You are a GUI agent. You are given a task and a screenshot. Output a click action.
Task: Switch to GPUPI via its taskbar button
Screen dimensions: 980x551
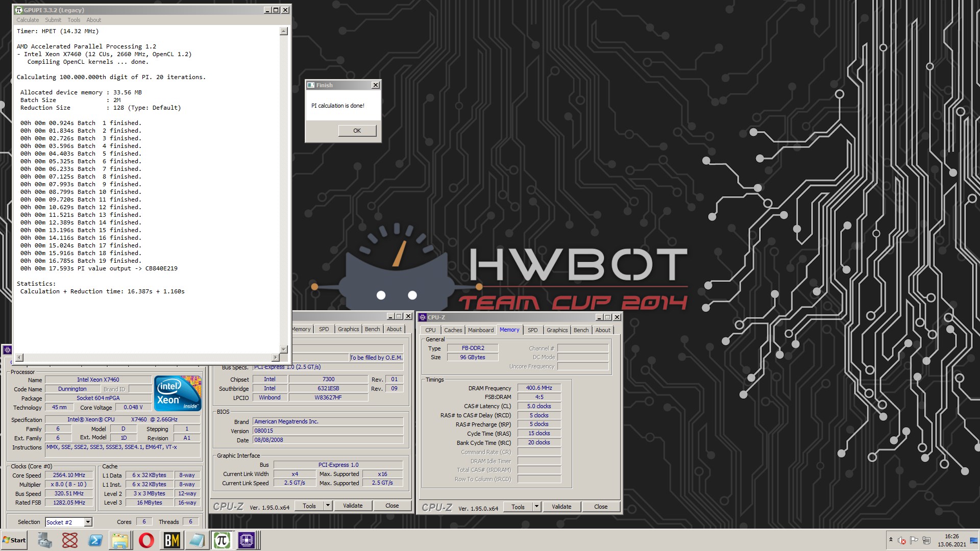click(x=222, y=540)
